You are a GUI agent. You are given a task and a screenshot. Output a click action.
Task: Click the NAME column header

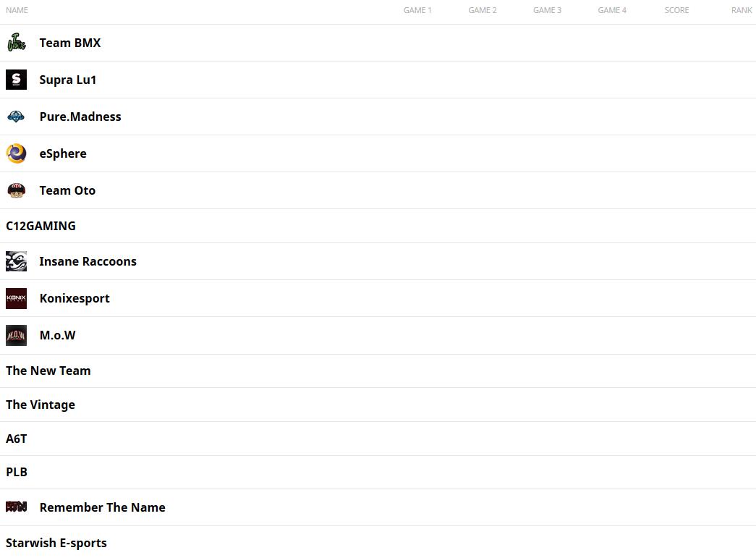pyautogui.click(x=17, y=10)
